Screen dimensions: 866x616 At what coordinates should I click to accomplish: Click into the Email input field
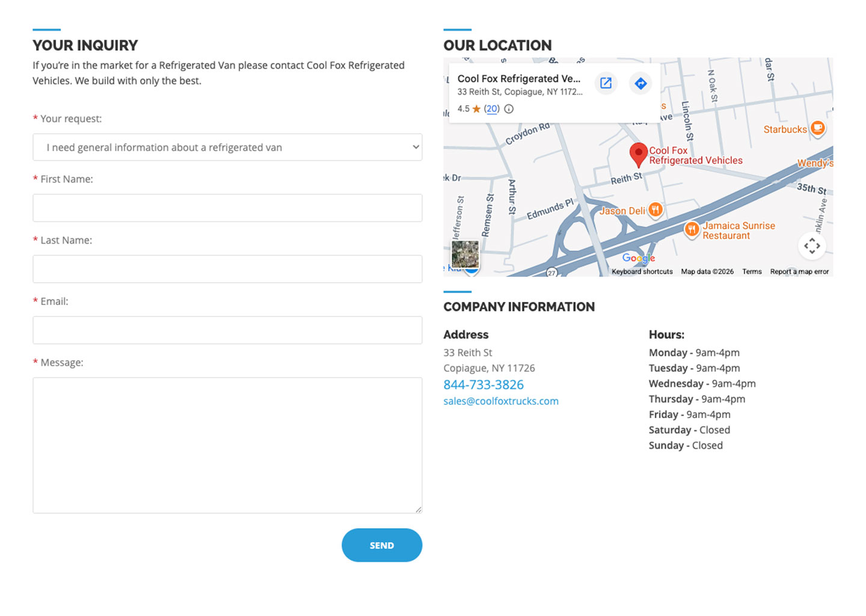tap(227, 330)
